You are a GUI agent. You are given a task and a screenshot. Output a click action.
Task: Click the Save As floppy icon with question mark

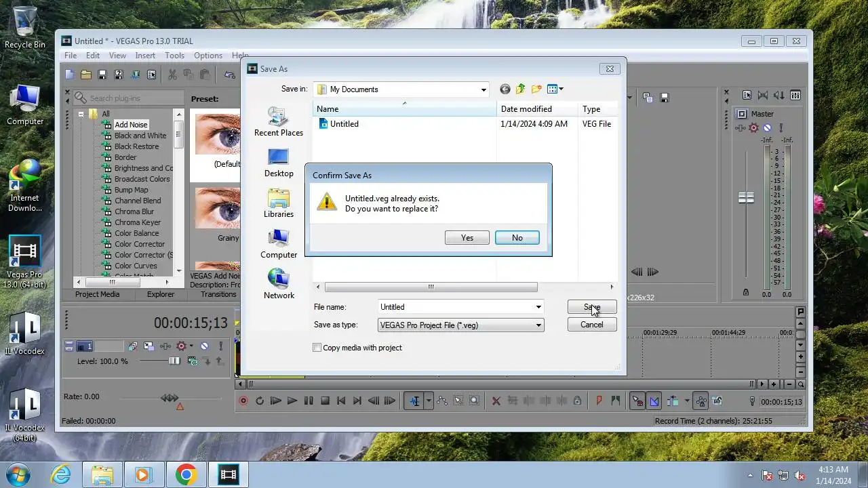(119, 75)
